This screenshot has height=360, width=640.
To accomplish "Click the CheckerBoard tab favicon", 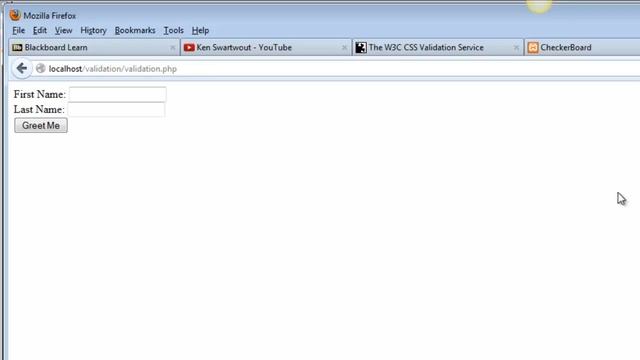I will [x=533, y=48].
